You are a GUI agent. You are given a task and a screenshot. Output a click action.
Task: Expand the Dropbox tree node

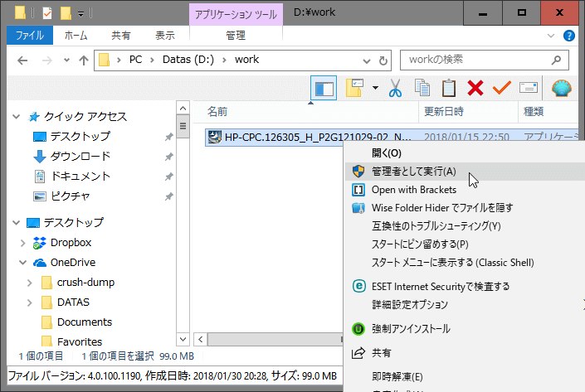pyautogui.click(x=22, y=243)
